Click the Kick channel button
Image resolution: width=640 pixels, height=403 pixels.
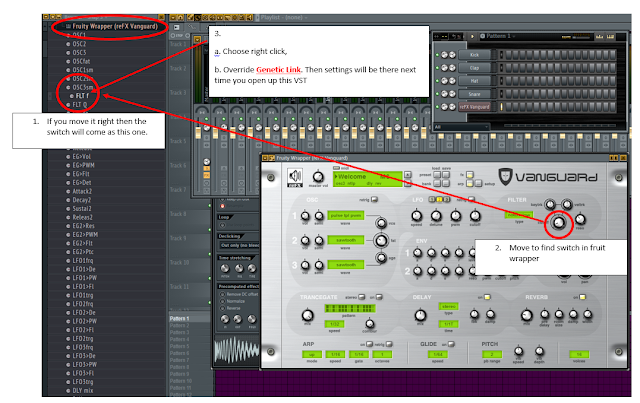(474, 55)
